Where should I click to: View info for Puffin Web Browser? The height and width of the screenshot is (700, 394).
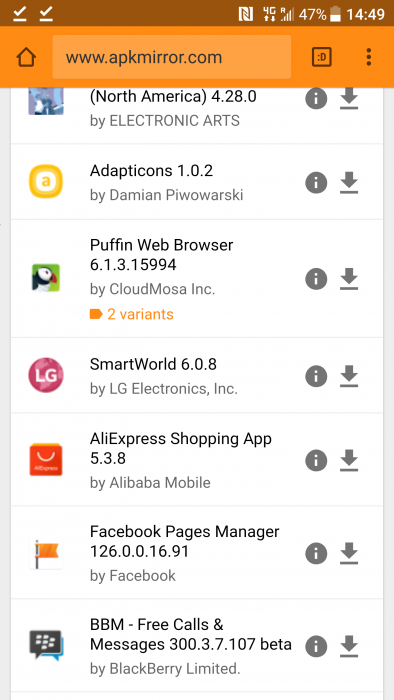[x=316, y=279]
